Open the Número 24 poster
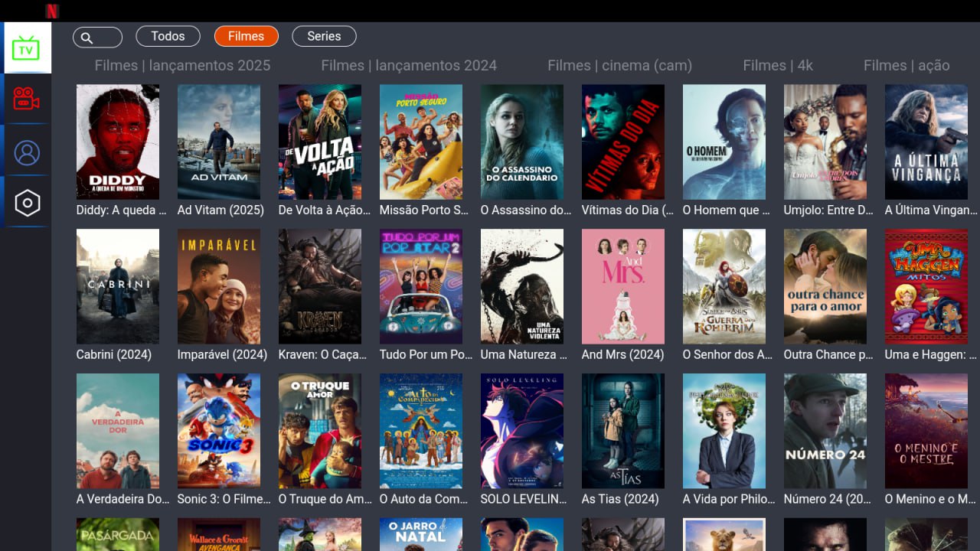This screenshot has height=551, width=980. tap(825, 431)
